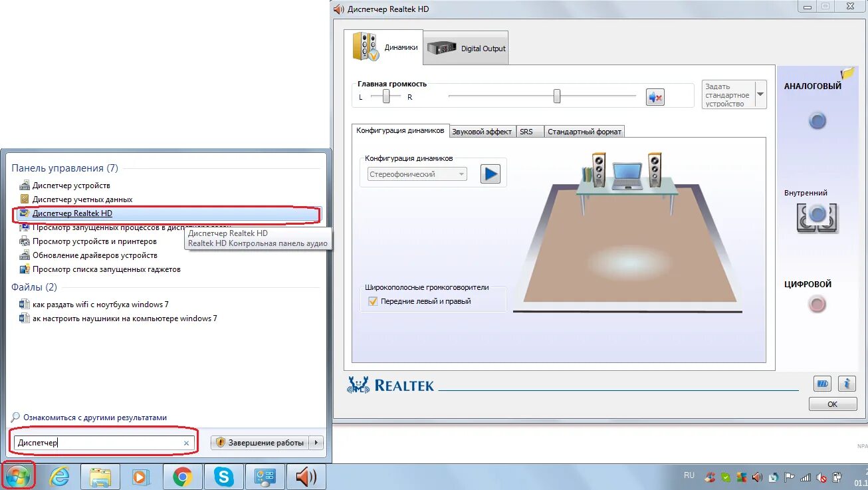Image resolution: width=868 pixels, height=490 pixels.
Task: Click the right speaker in room preview
Action: click(x=655, y=170)
